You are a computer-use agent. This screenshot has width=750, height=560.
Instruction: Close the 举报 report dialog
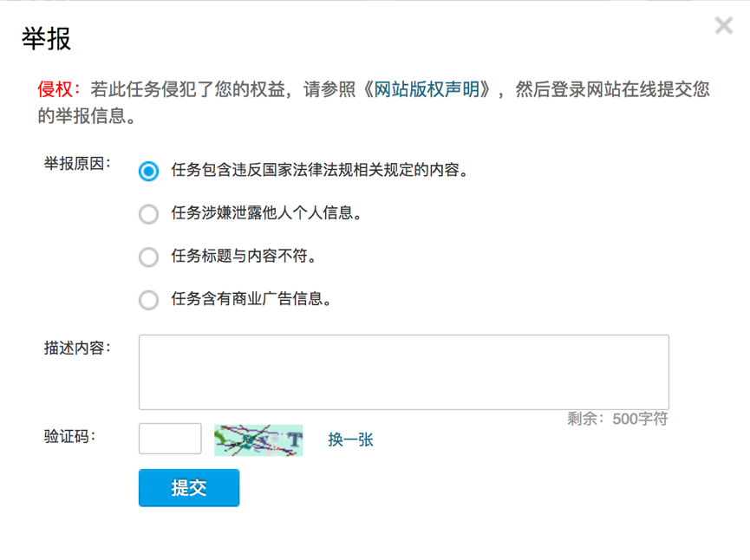pos(724,25)
